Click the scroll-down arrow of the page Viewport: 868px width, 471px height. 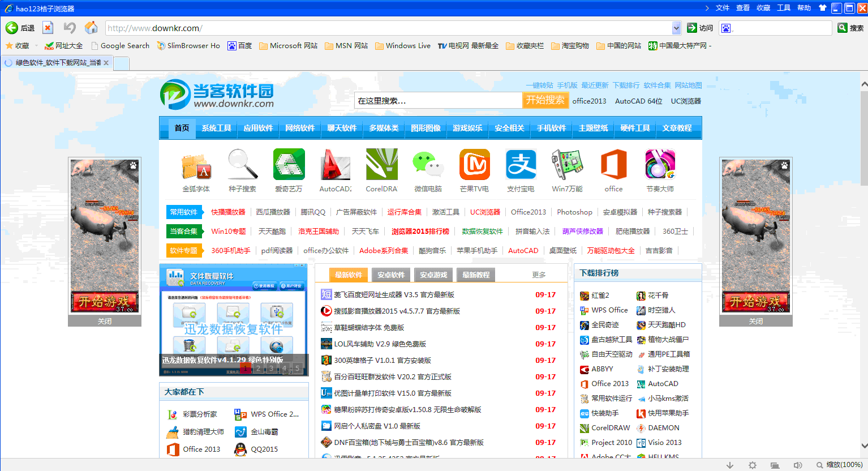click(x=864, y=446)
